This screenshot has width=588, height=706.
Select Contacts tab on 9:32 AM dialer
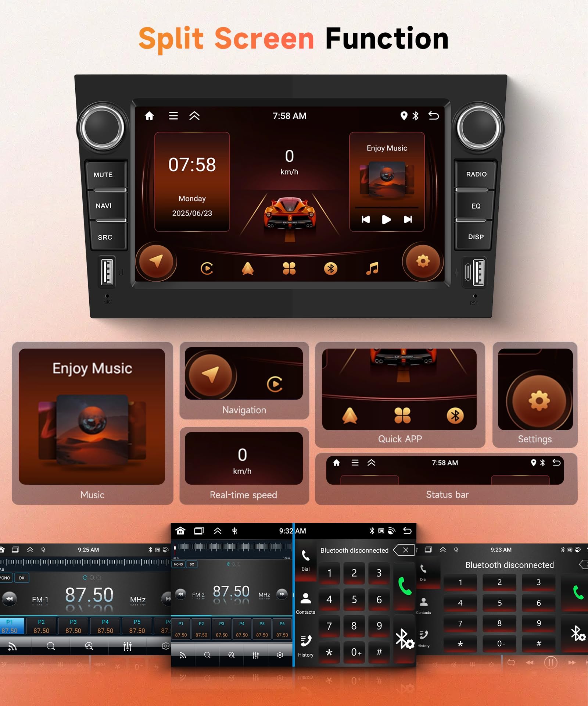click(x=305, y=603)
